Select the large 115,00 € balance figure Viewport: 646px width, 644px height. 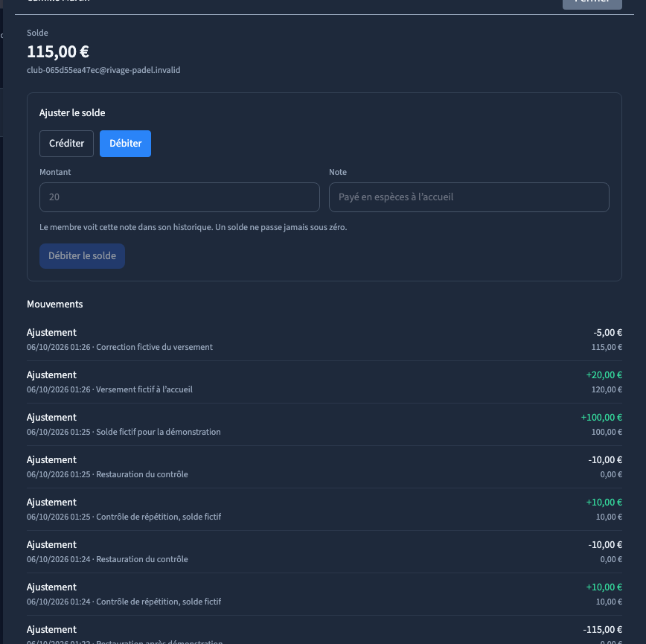coord(58,52)
